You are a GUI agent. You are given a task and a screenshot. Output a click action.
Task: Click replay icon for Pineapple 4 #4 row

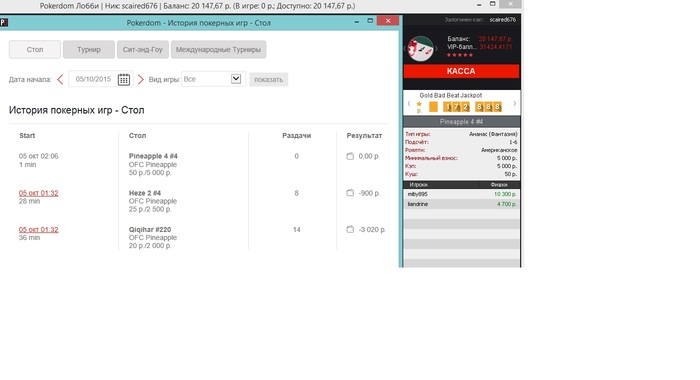tap(350, 156)
